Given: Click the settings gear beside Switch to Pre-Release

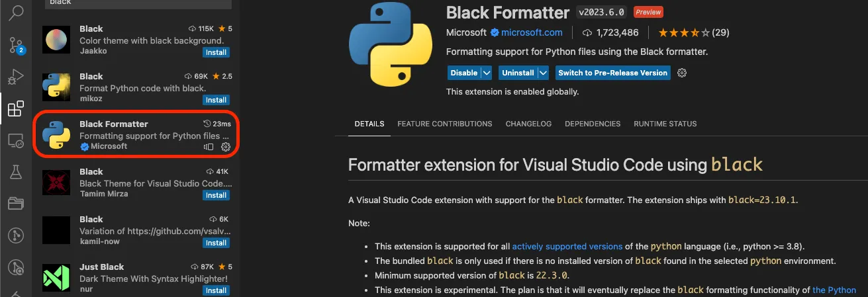Looking at the screenshot, I should coord(683,73).
